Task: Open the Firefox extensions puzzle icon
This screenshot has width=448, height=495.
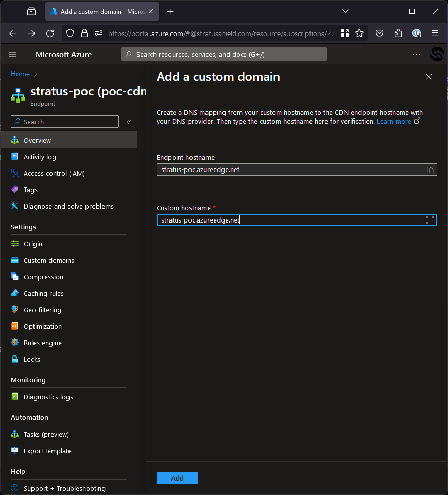Action: pyautogui.click(x=398, y=33)
